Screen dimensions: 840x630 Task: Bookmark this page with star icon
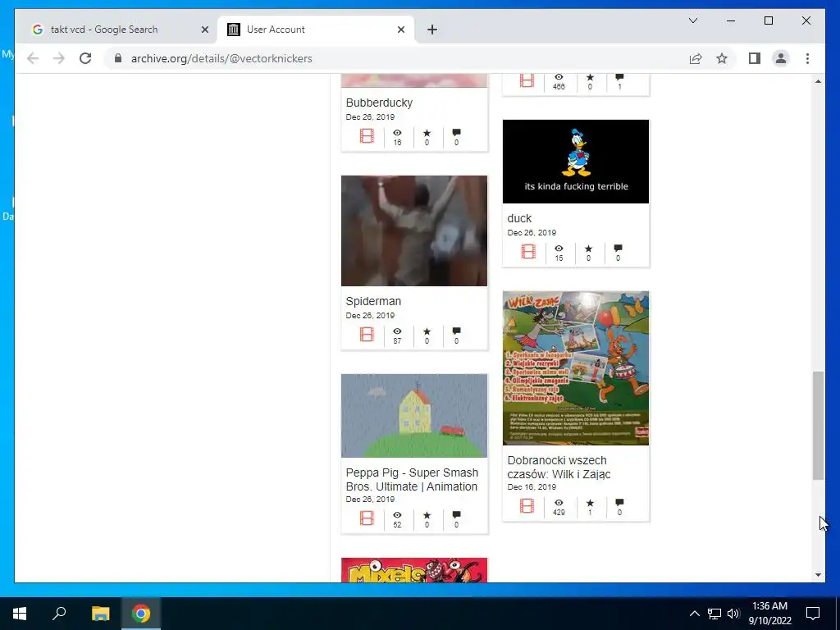[722, 58]
